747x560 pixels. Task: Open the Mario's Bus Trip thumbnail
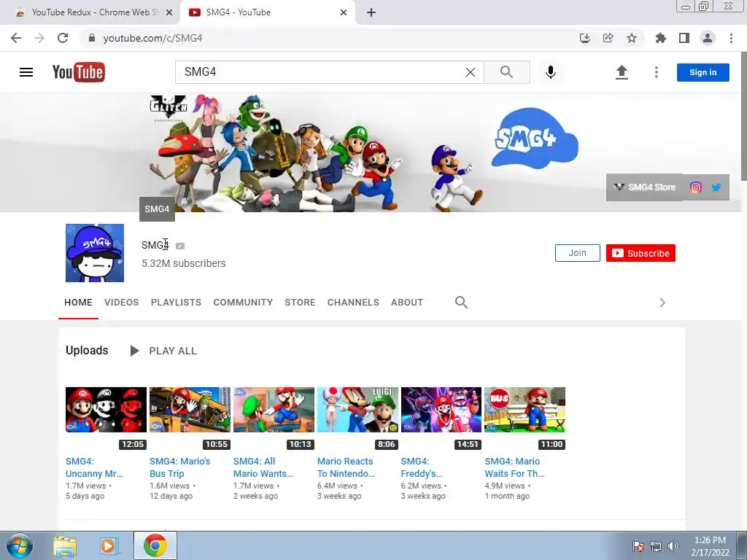pyautogui.click(x=190, y=410)
